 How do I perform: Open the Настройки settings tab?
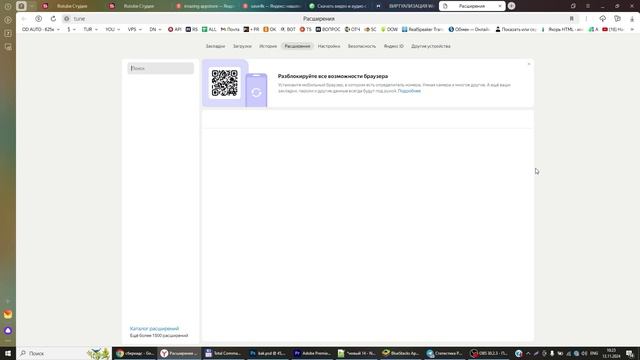329,46
